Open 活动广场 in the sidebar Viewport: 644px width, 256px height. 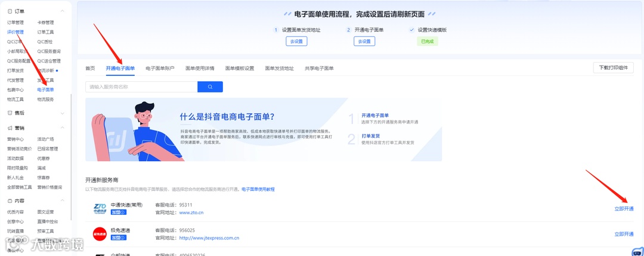(45, 139)
